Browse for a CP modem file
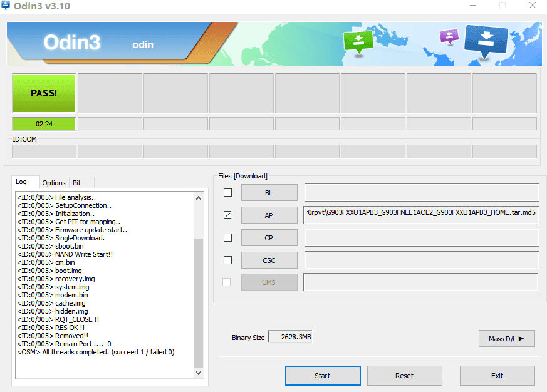Viewport: 547px width, 392px height. point(269,238)
